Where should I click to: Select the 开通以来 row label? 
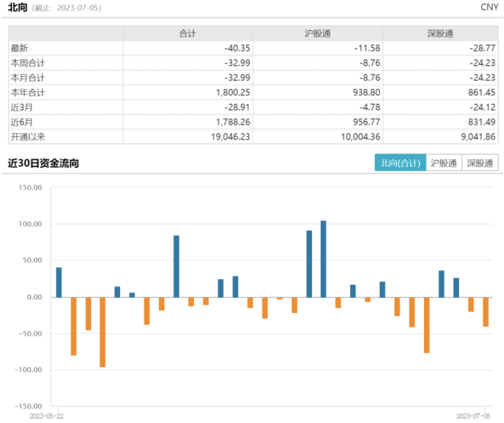point(28,137)
